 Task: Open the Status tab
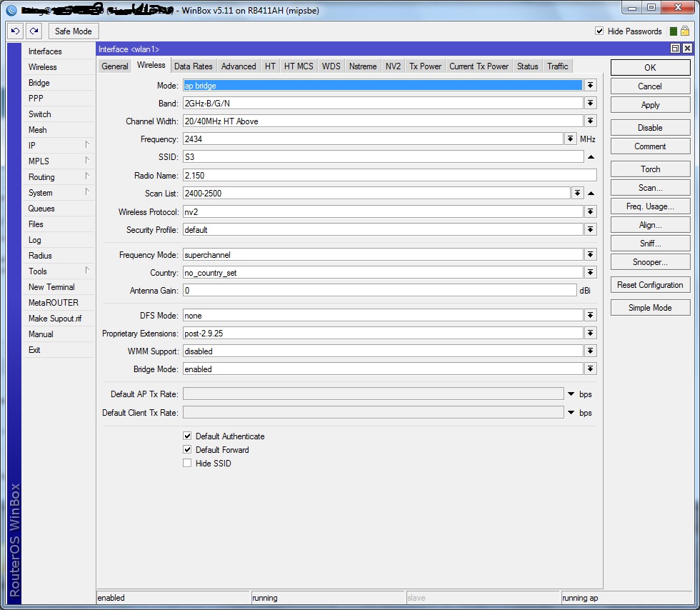click(x=528, y=66)
